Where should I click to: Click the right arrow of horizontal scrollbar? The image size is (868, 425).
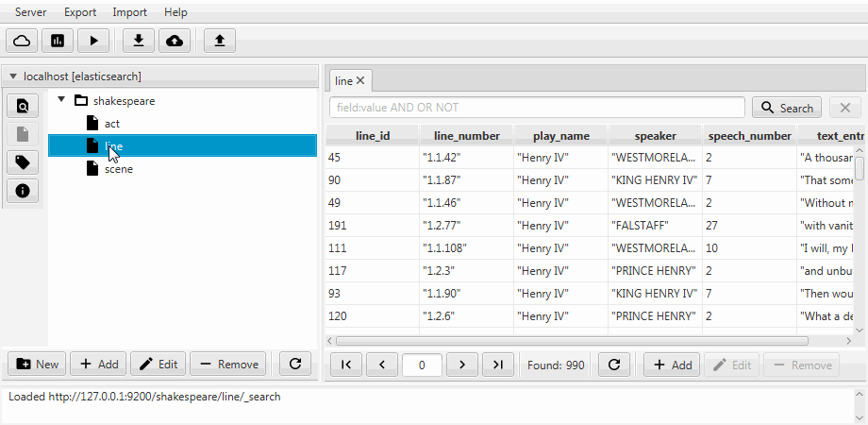(x=848, y=341)
